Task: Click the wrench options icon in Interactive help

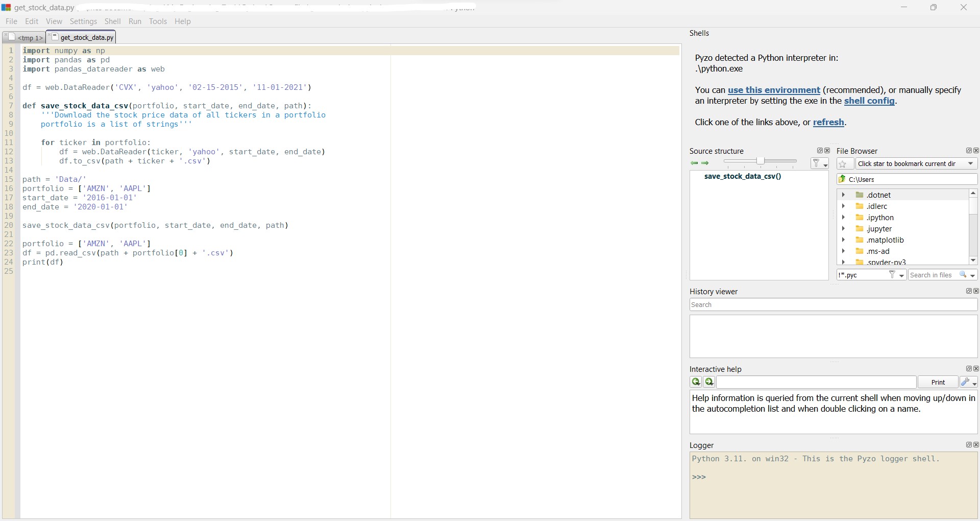Action: click(966, 382)
